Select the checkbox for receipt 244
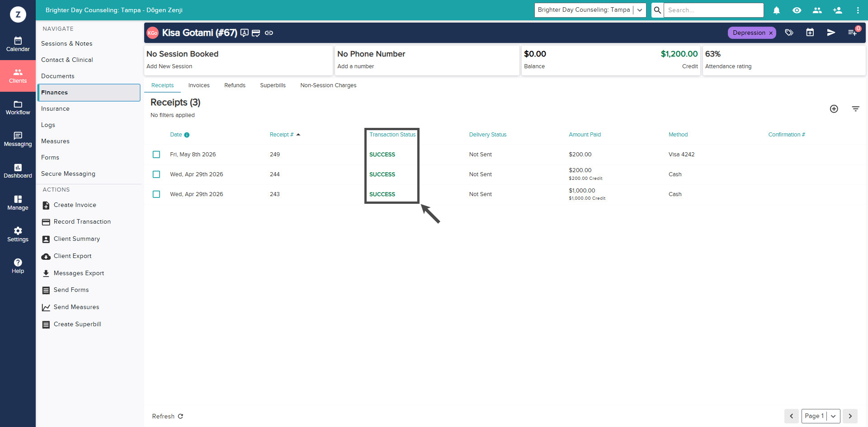The height and width of the screenshot is (427, 868). 156,174
